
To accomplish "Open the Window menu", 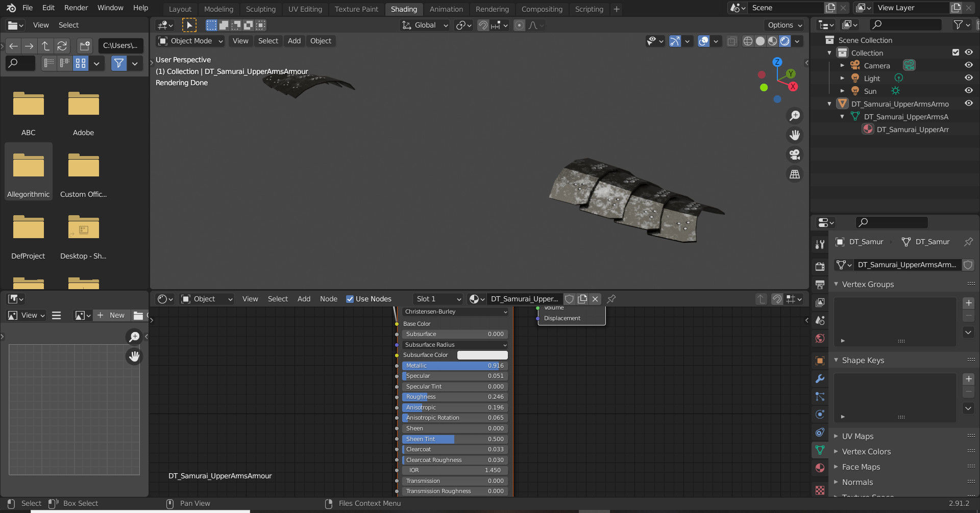I will [x=110, y=8].
